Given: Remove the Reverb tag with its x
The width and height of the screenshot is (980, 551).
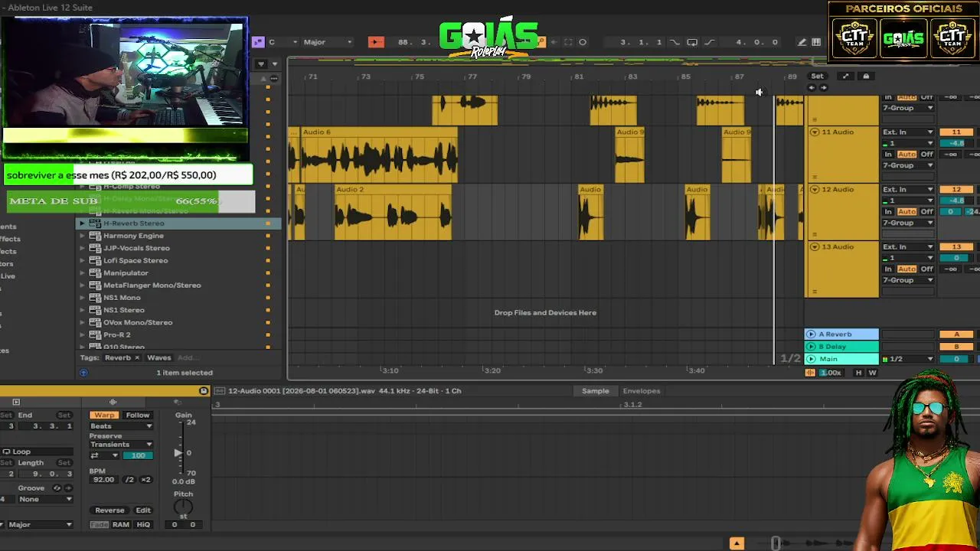Looking at the screenshot, I should pyautogui.click(x=137, y=358).
